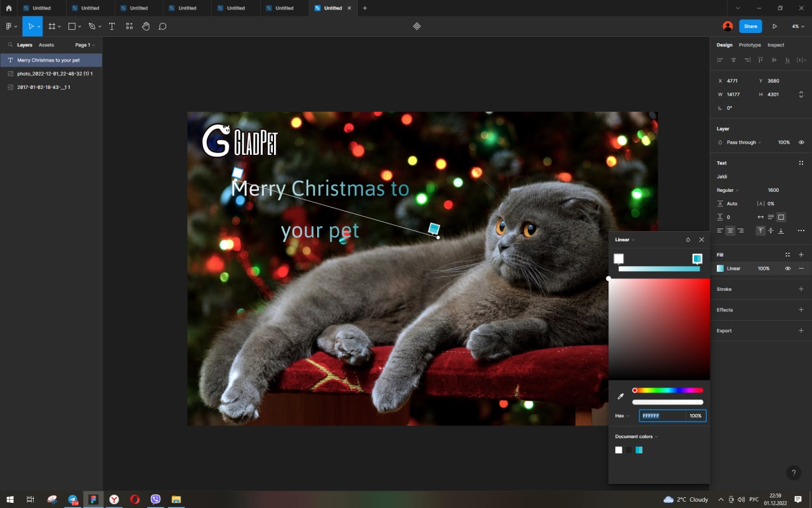The height and width of the screenshot is (508, 812).
Task: Open the text type details menu
Action: (x=801, y=231)
